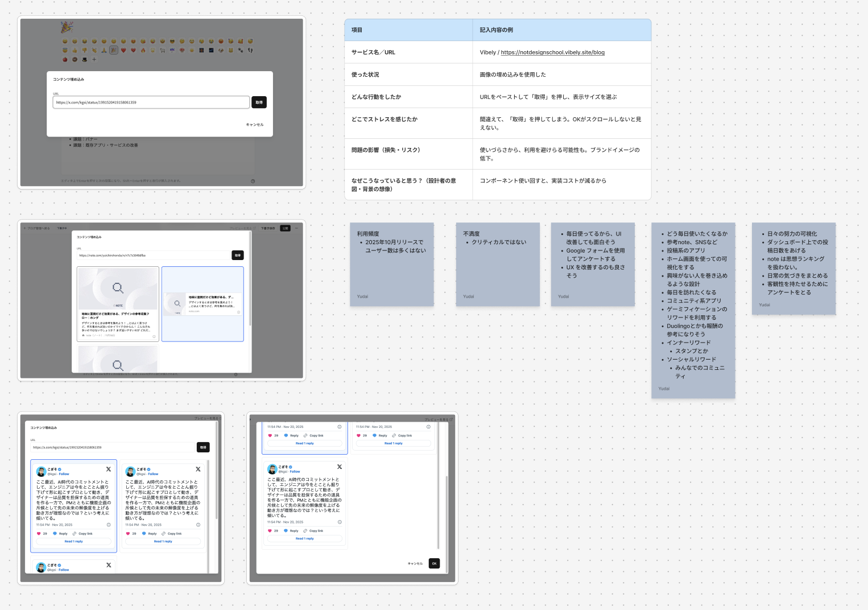Click the URL field containing the x.com status link

pyautogui.click(x=151, y=102)
